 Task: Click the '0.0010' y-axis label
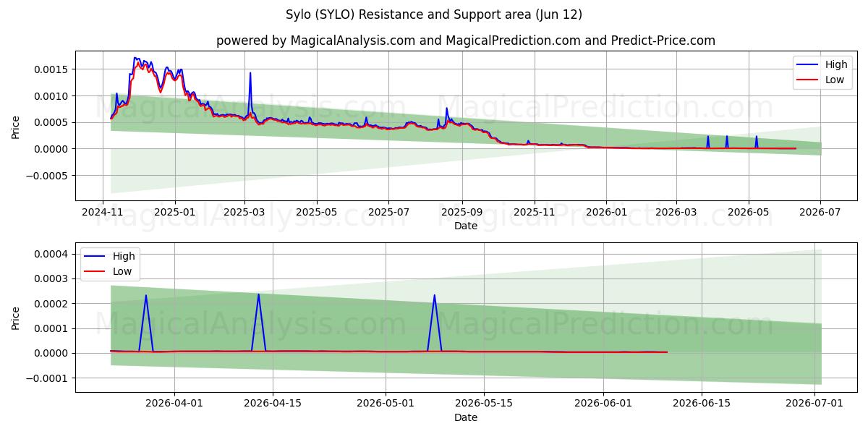point(52,96)
